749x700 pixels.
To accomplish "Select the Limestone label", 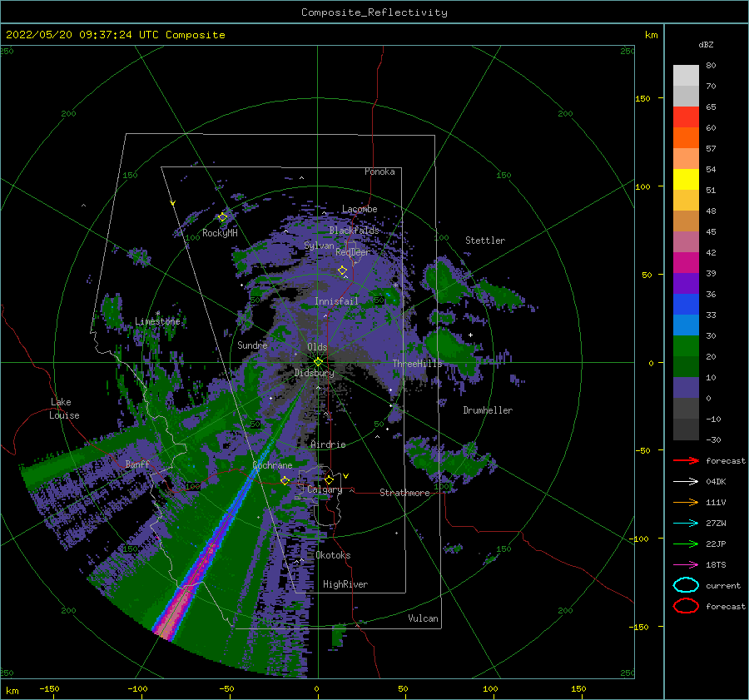I will (x=157, y=321).
